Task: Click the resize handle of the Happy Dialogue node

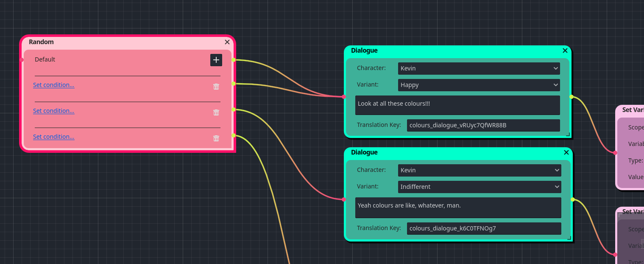Action: 568,135
